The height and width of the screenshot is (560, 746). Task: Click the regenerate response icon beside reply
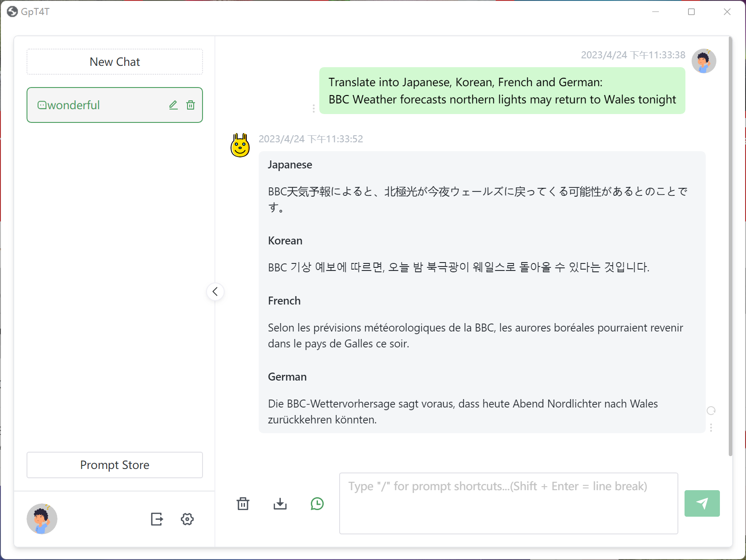(711, 411)
